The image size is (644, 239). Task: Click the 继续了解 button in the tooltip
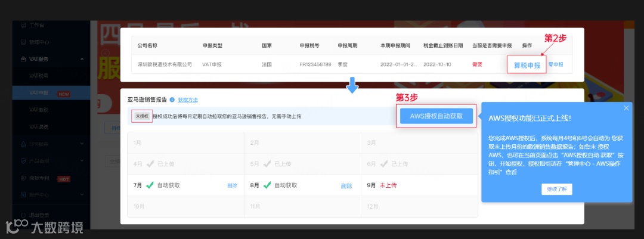556,190
